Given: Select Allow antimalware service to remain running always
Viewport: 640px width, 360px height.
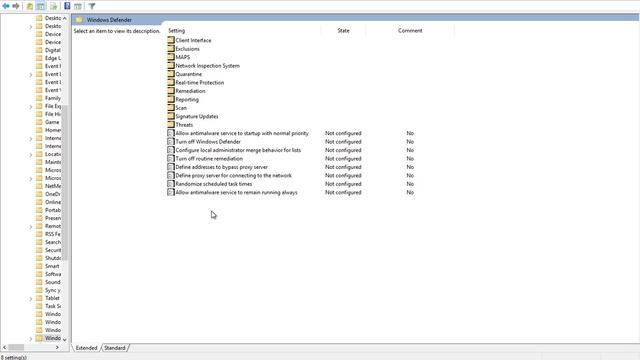Looking at the screenshot, I should point(236,192).
